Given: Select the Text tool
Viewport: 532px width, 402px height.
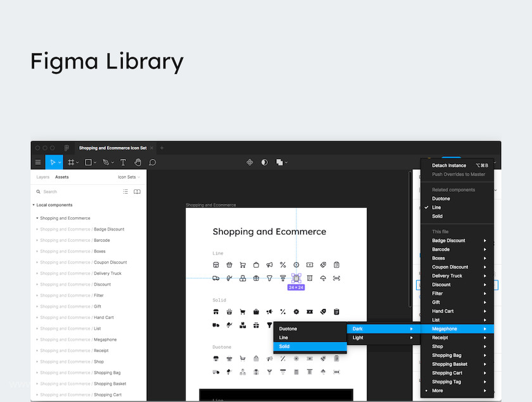Looking at the screenshot, I should click(123, 163).
